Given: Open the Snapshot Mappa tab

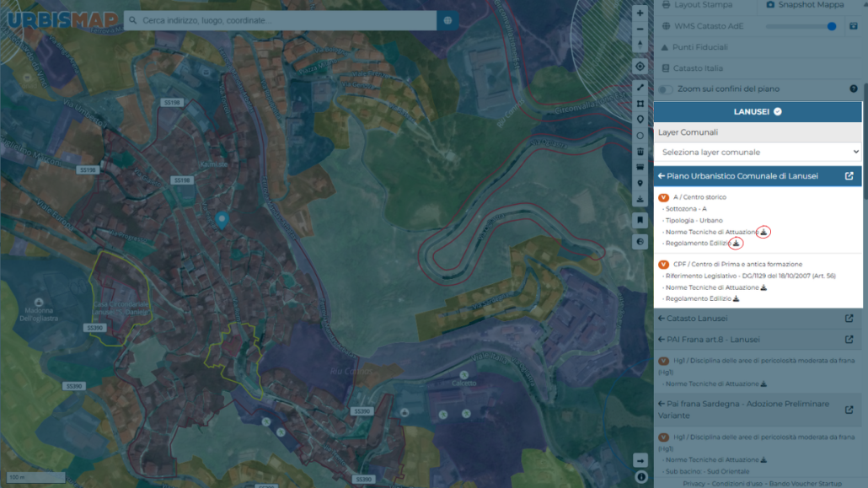Looking at the screenshot, I should [805, 5].
